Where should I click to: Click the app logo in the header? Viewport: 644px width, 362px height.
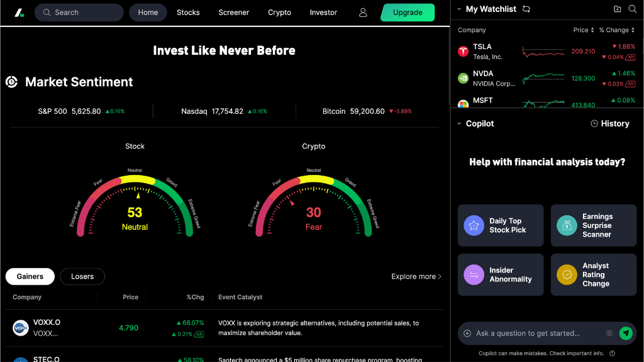19,13
